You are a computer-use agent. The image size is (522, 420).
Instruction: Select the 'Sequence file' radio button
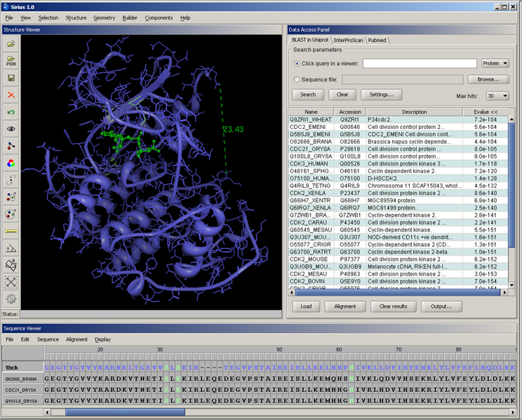(x=297, y=80)
